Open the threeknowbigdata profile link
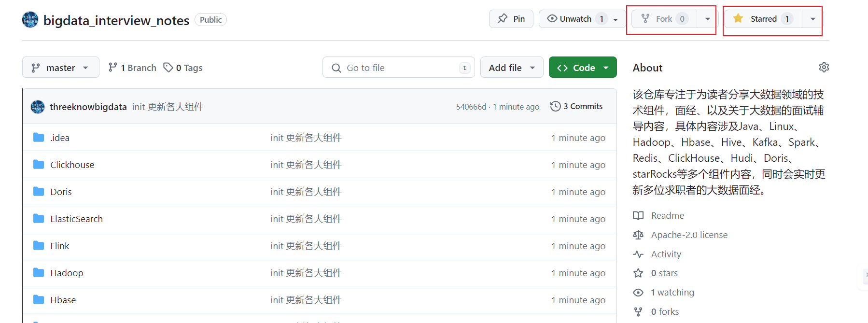Screen dimensions: 868x323 tap(88, 107)
